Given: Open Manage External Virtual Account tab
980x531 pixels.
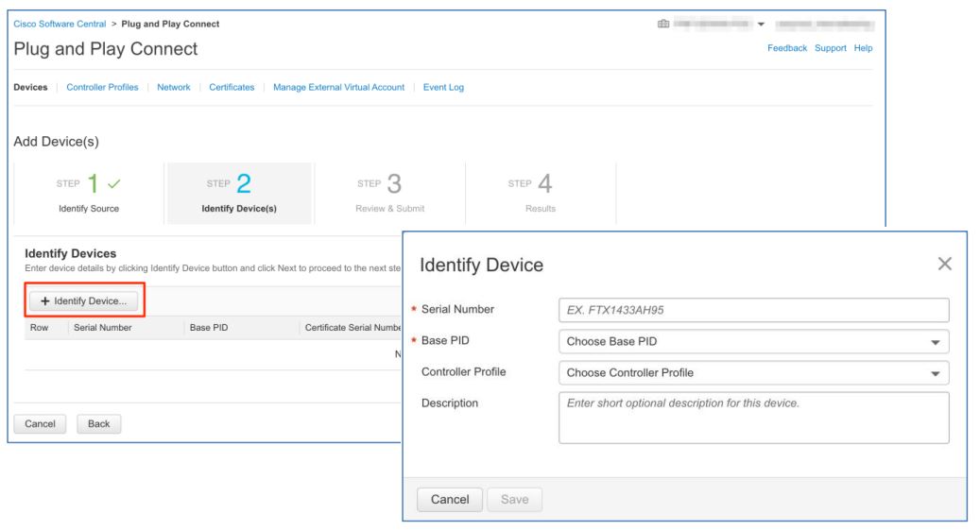Looking at the screenshot, I should 338,88.
